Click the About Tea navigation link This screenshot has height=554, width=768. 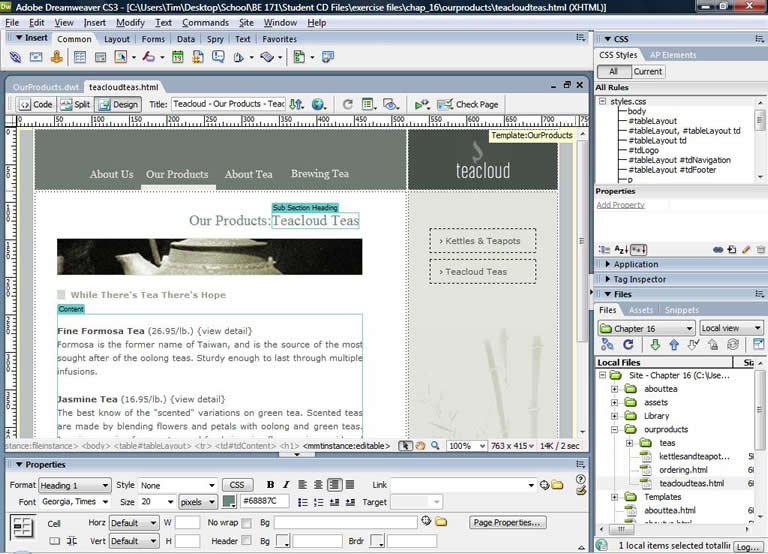(248, 174)
